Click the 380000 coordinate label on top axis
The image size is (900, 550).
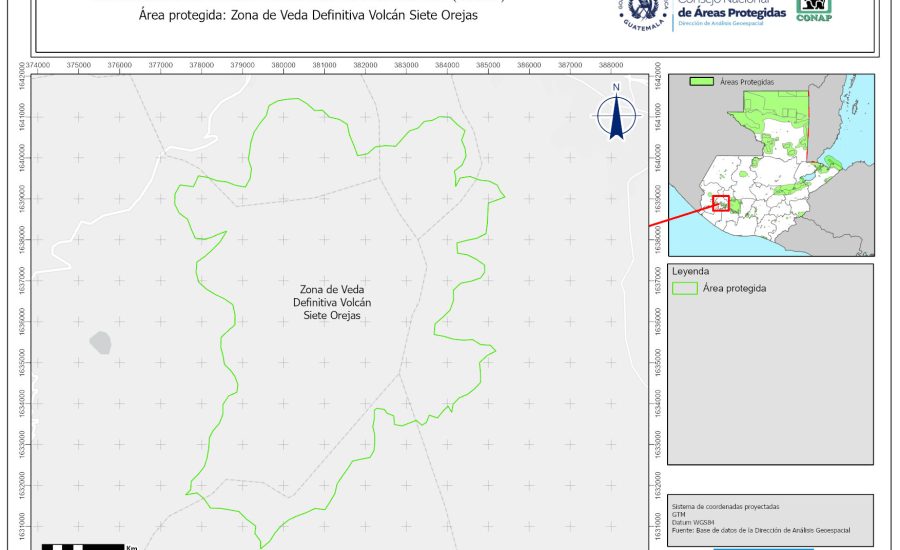click(283, 65)
